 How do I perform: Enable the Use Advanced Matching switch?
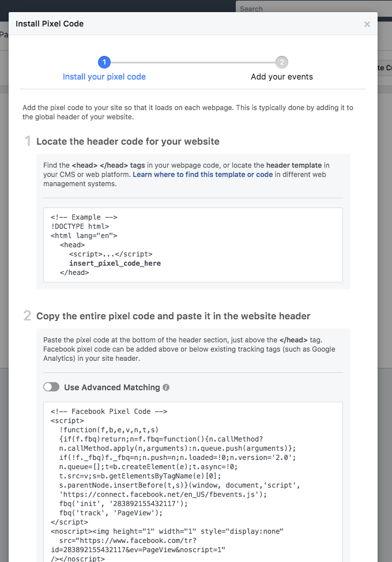coord(51,387)
